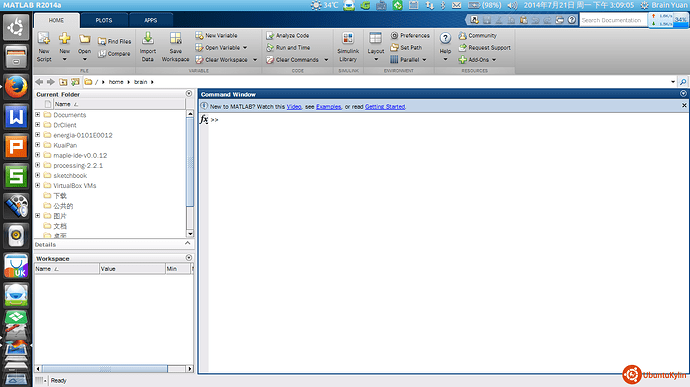Expand the DrClient folder
The width and height of the screenshot is (690, 387).
click(38, 125)
